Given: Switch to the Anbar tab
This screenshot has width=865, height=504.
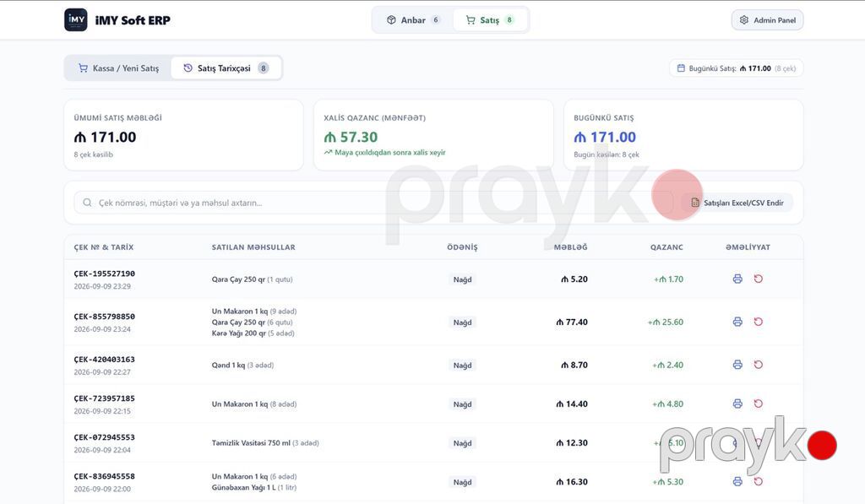Looking at the screenshot, I should pos(413,20).
